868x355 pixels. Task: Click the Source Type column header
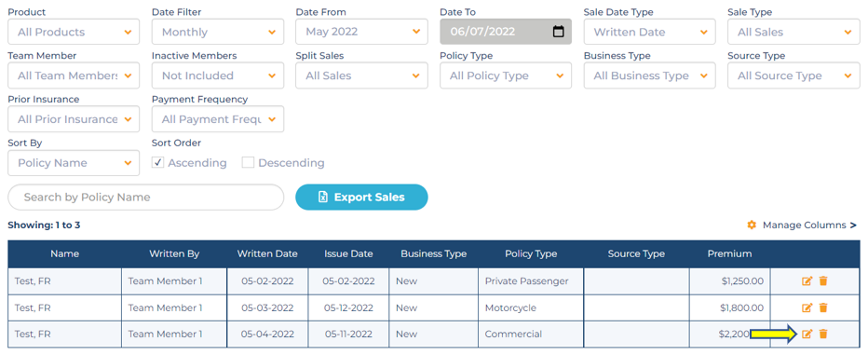(636, 254)
